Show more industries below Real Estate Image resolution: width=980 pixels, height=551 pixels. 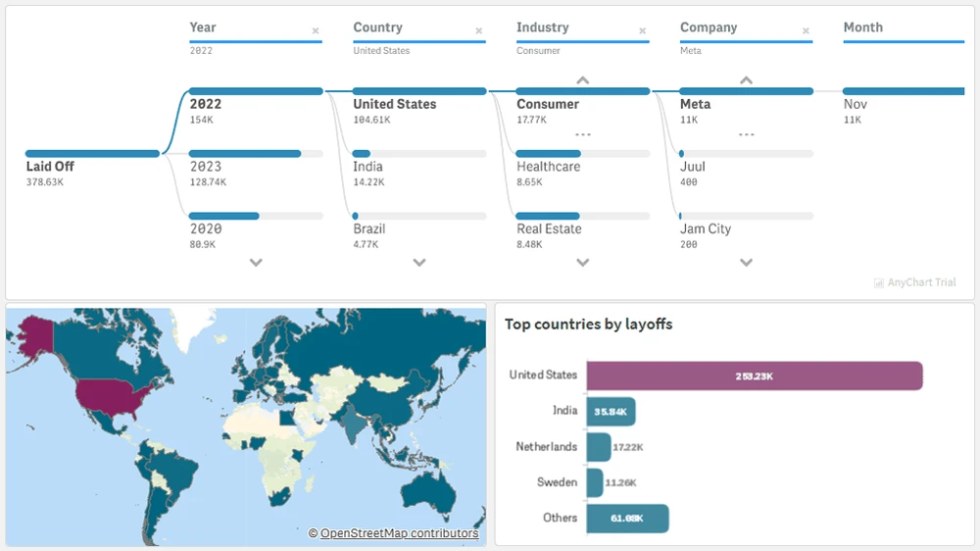tap(583, 263)
